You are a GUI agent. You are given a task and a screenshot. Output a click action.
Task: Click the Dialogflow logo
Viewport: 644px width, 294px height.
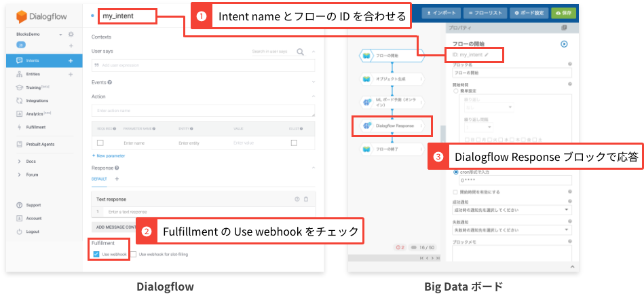tap(42, 17)
